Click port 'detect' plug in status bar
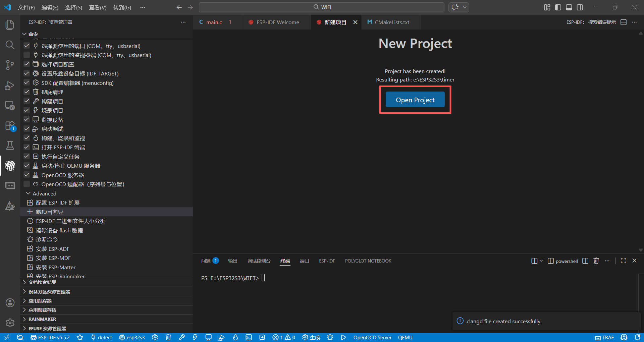 [x=102, y=337]
